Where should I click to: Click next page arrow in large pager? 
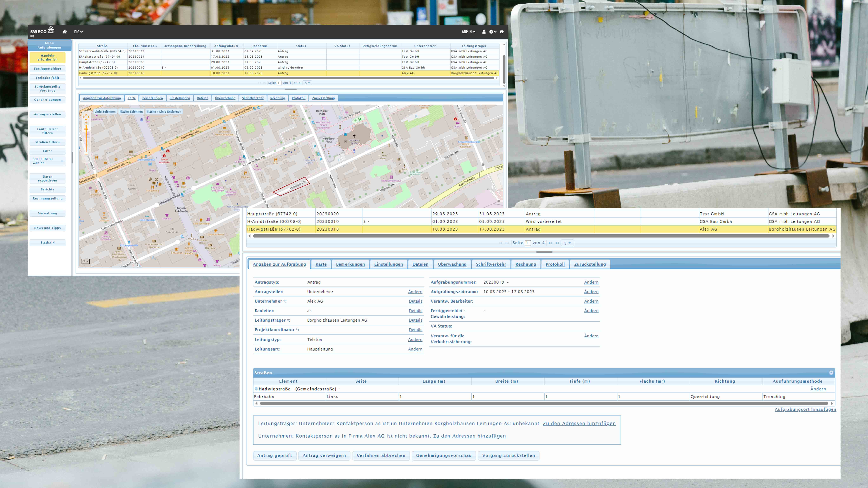point(551,243)
